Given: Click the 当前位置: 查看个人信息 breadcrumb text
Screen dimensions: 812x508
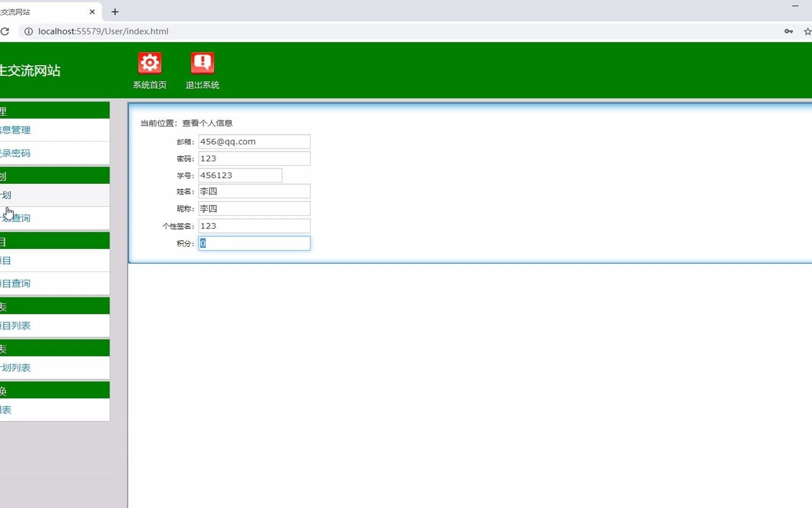Looking at the screenshot, I should click(x=187, y=123).
